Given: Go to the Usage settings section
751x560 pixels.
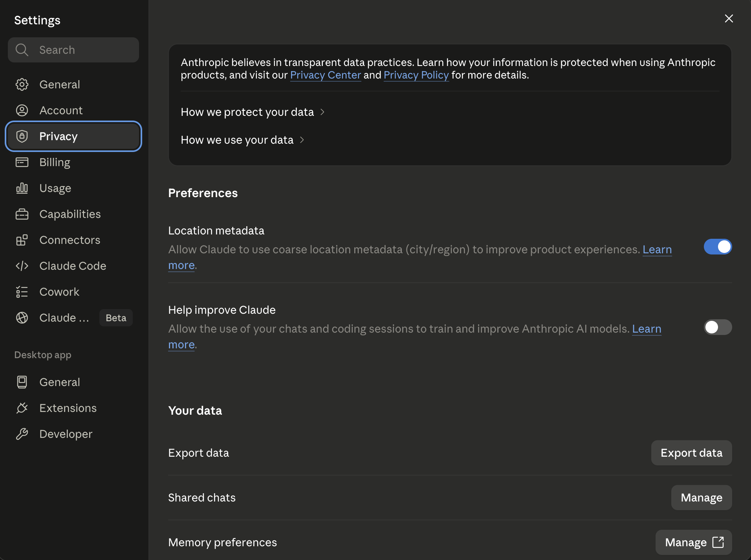Looking at the screenshot, I should pos(73,188).
